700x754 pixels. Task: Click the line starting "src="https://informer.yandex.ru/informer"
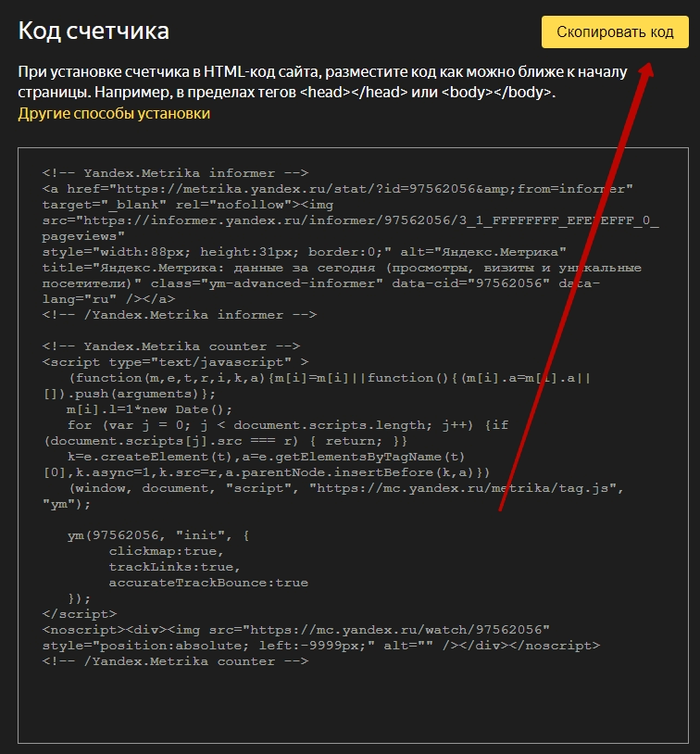[x=351, y=220]
